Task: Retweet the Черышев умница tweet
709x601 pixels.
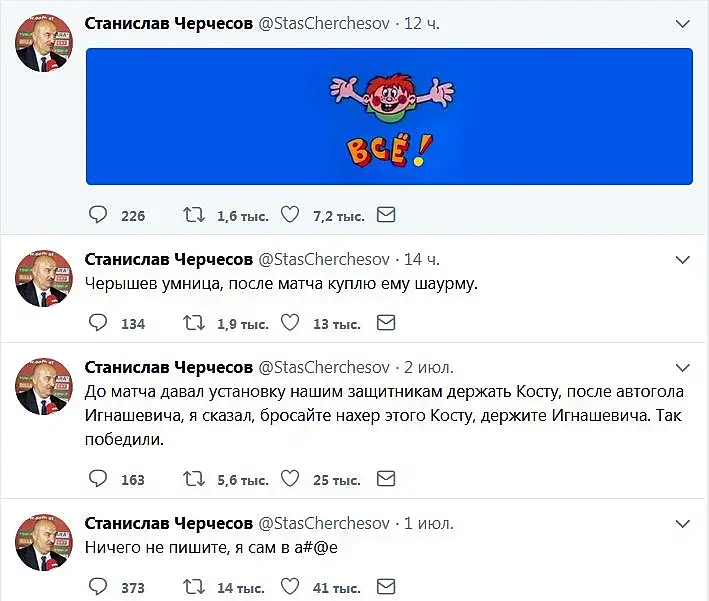Action: click(x=192, y=323)
